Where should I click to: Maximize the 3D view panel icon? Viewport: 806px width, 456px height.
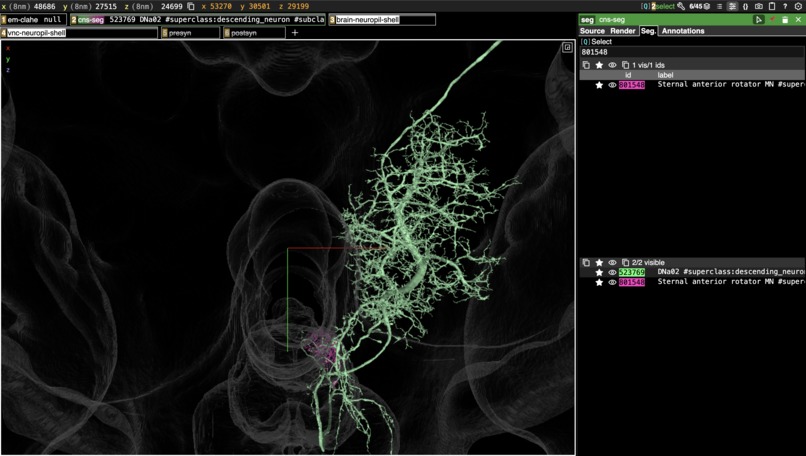[567, 47]
